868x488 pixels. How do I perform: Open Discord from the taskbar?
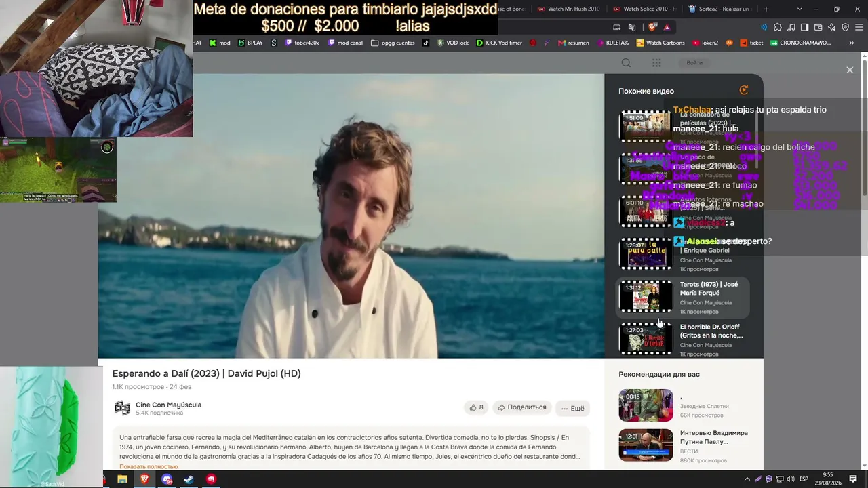(x=167, y=479)
